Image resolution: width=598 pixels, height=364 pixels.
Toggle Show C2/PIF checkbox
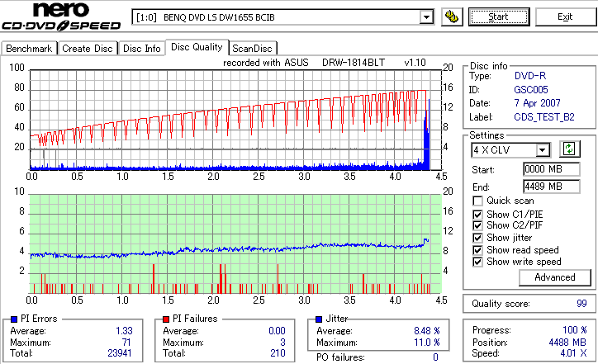[x=477, y=225]
